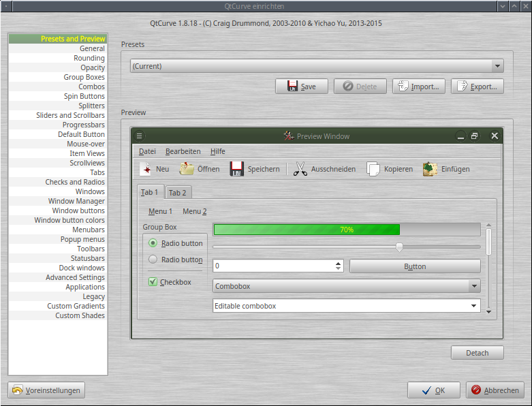Click the Ausschneiden toolbar label
This screenshot has height=406, width=532.
coord(333,169)
